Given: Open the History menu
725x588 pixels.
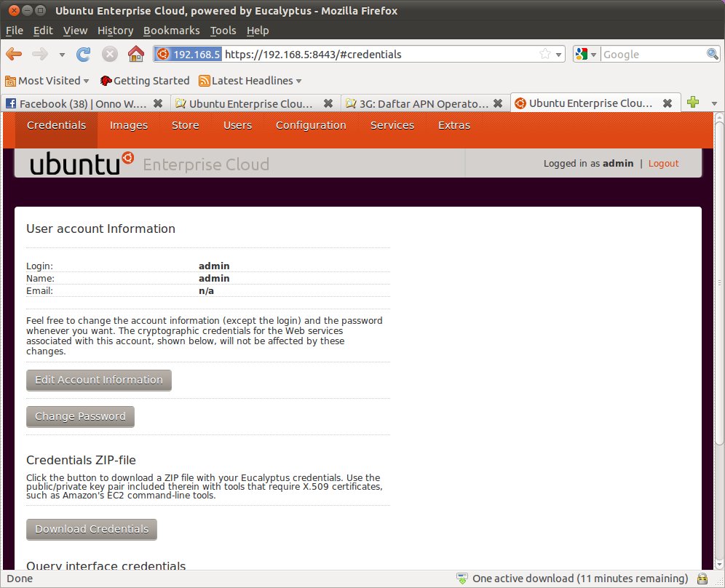Looking at the screenshot, I should tap(115, 31).
